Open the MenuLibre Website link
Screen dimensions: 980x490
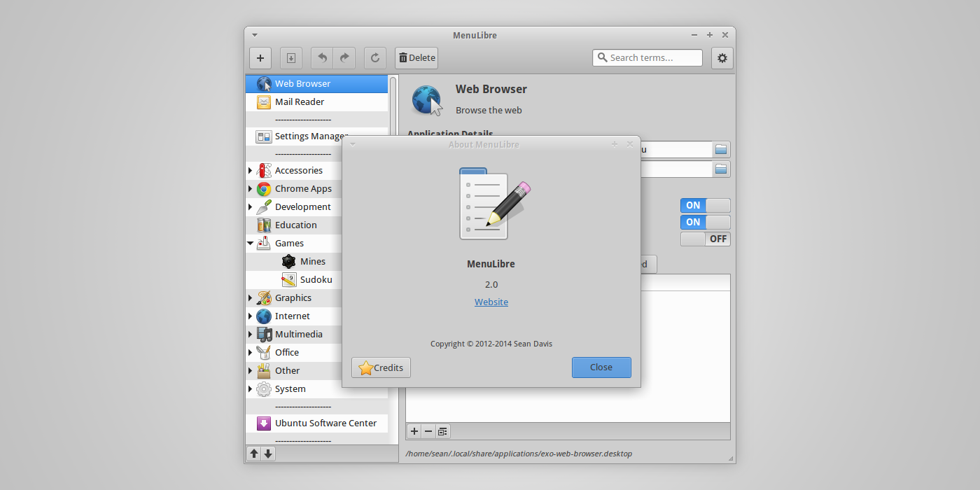[491, 302]
